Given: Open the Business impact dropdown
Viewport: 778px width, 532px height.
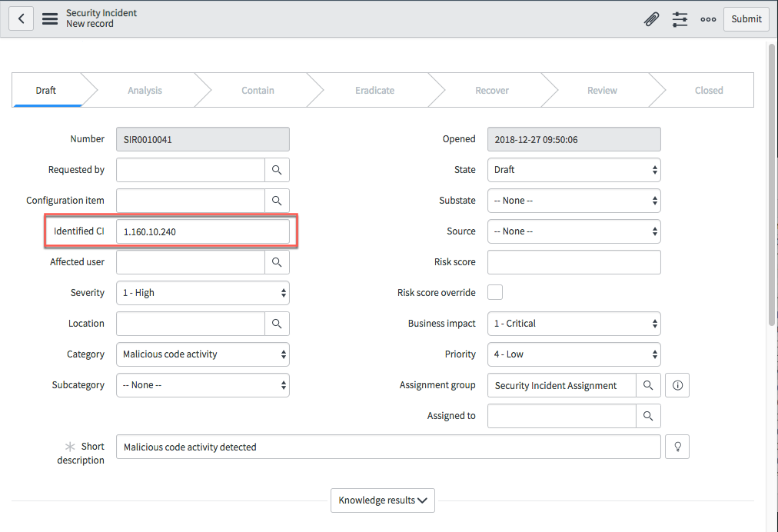Looking at the screenshot, I should tap(574, 324).
